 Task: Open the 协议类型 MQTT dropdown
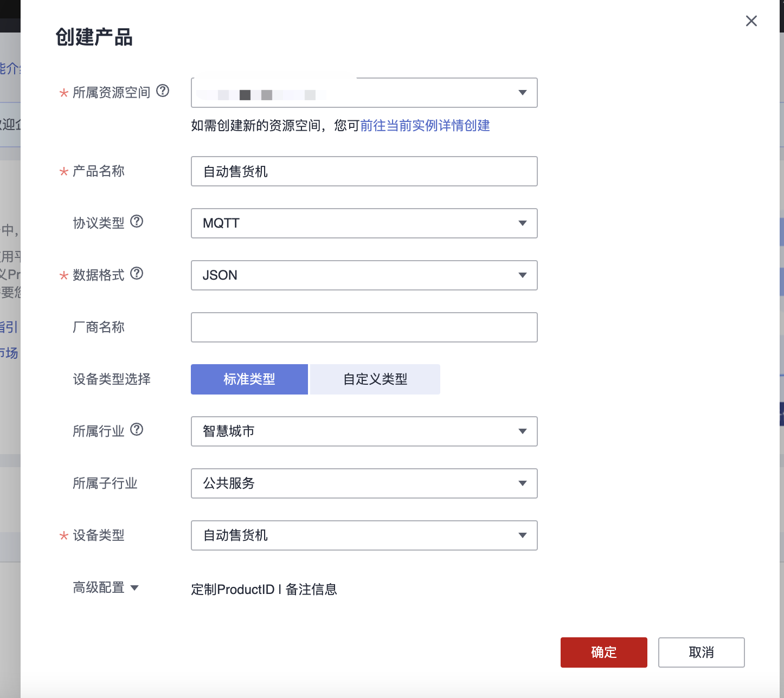tap(364, 223)
